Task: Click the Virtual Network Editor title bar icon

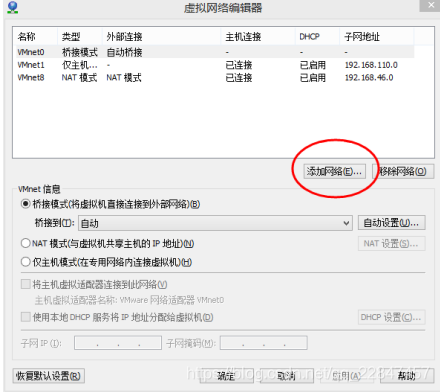Action: click(12, 7)
